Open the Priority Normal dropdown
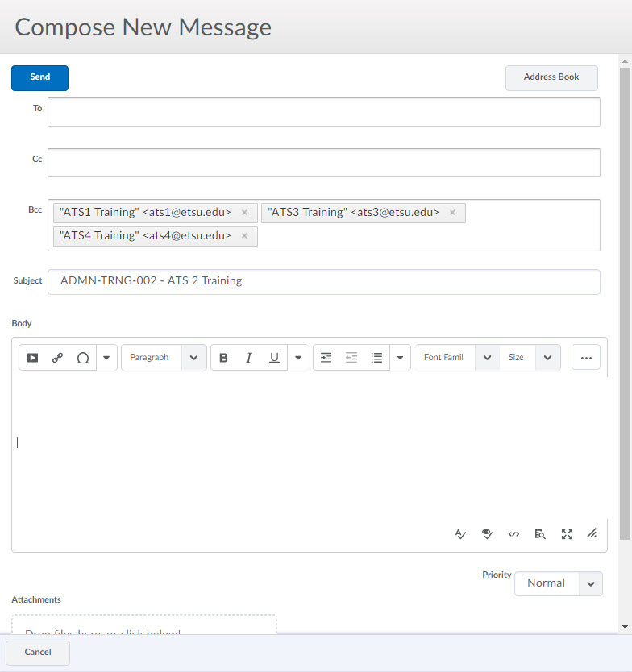This screenshot has height=672, width=632. click(x=558, y=583)
